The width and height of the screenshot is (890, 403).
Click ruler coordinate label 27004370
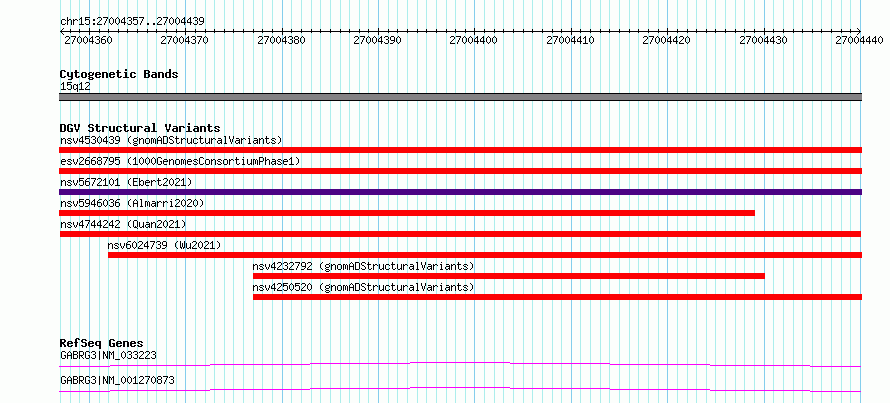tap(184, 40)
